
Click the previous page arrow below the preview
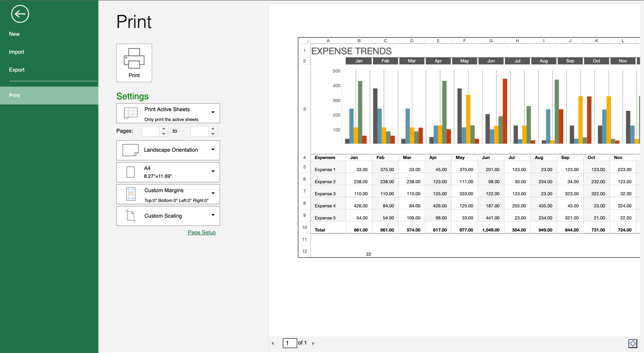tap(273, 343)
